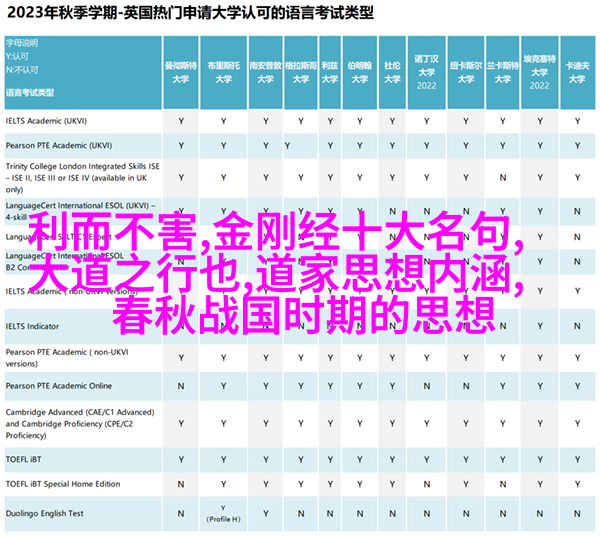This screenshot has height=536, width=600.
Task: Select the Pearson PTE Academic Online row label
Action: [x=59, y=386]
